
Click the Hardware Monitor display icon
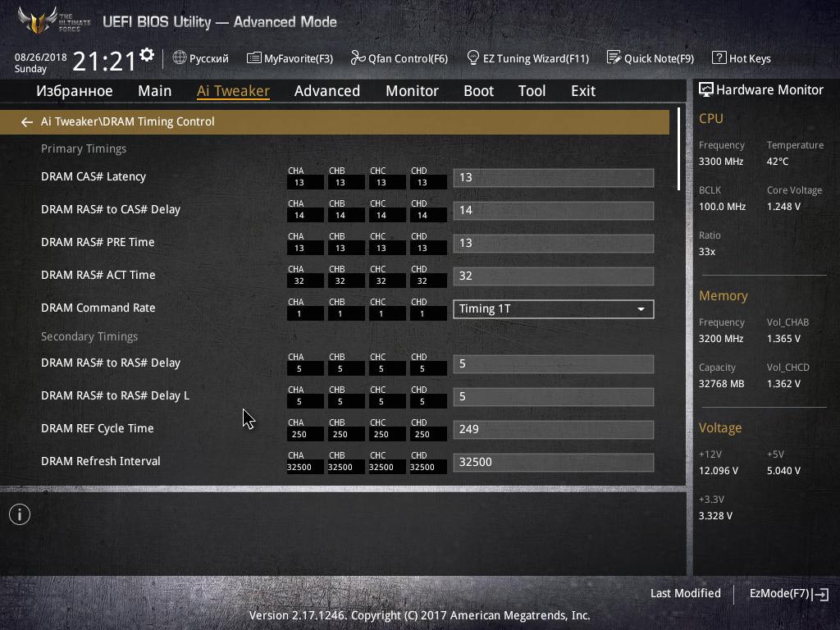pos(705,89)
